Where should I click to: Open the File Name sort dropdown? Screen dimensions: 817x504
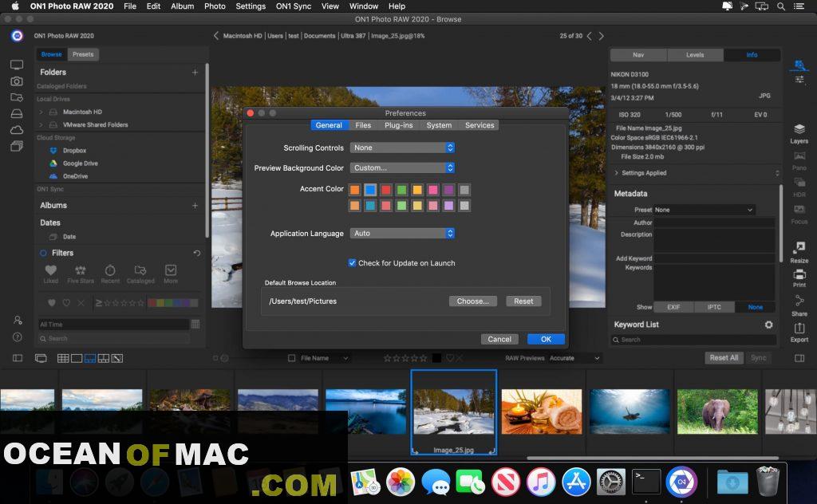point(324,358)
